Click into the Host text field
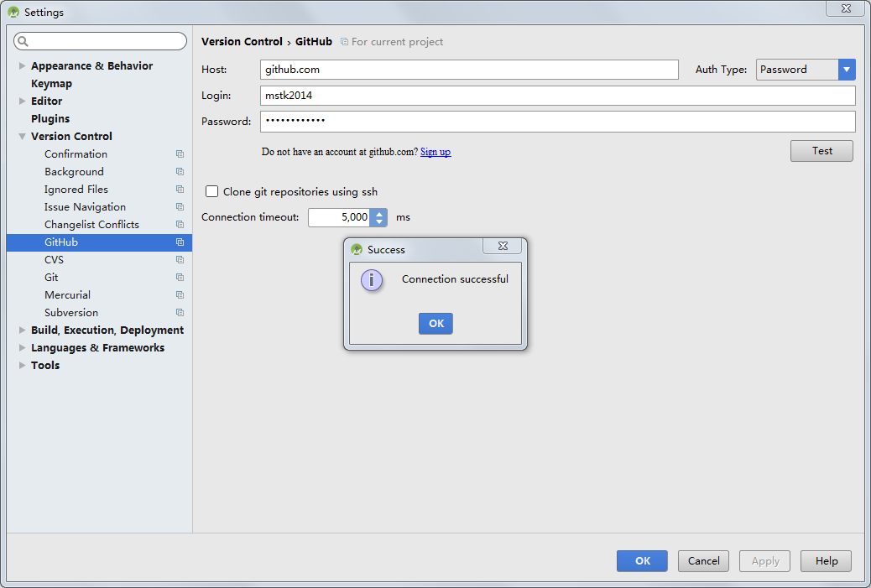The image size is (871, 588). point(469,70)
